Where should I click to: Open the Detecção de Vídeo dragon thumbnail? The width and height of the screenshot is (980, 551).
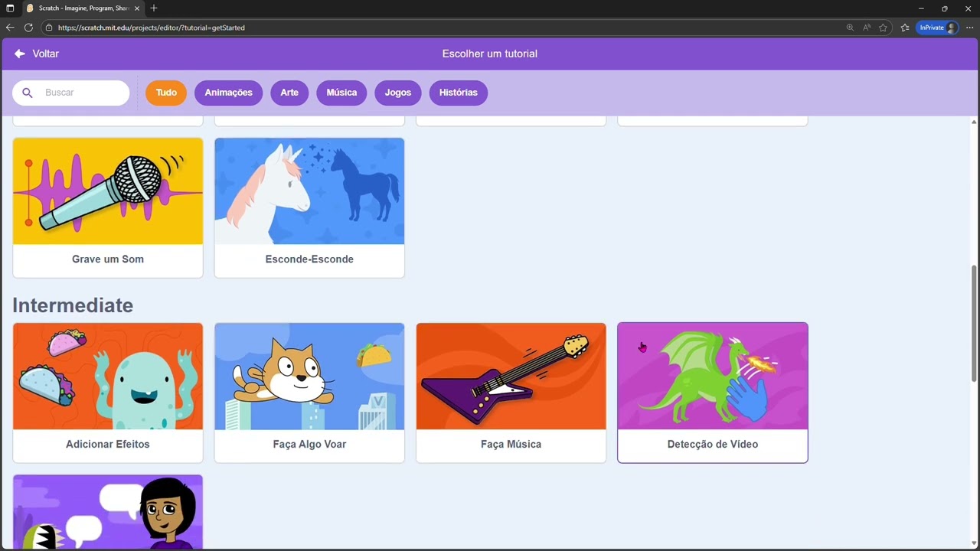coord(713,377)
